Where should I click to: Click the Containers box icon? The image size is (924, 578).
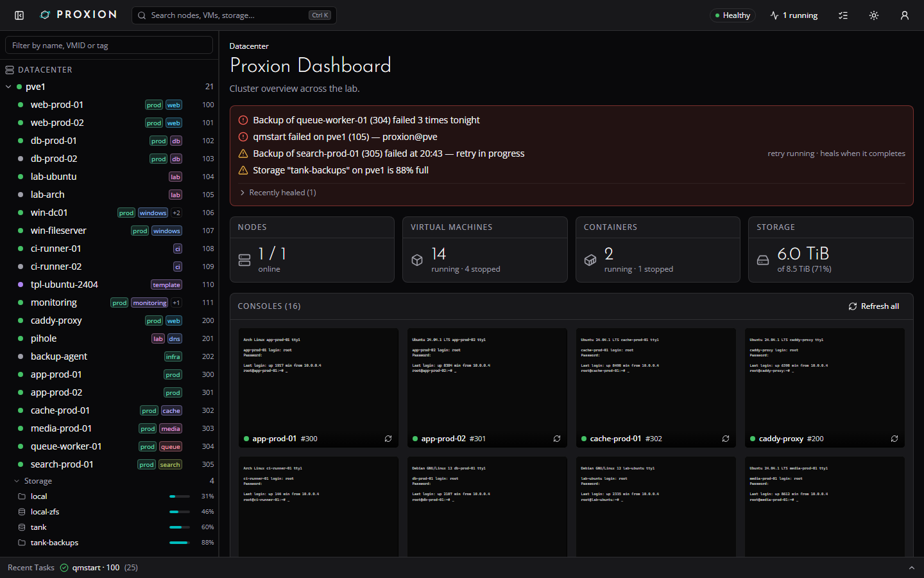tap(590, 260)
